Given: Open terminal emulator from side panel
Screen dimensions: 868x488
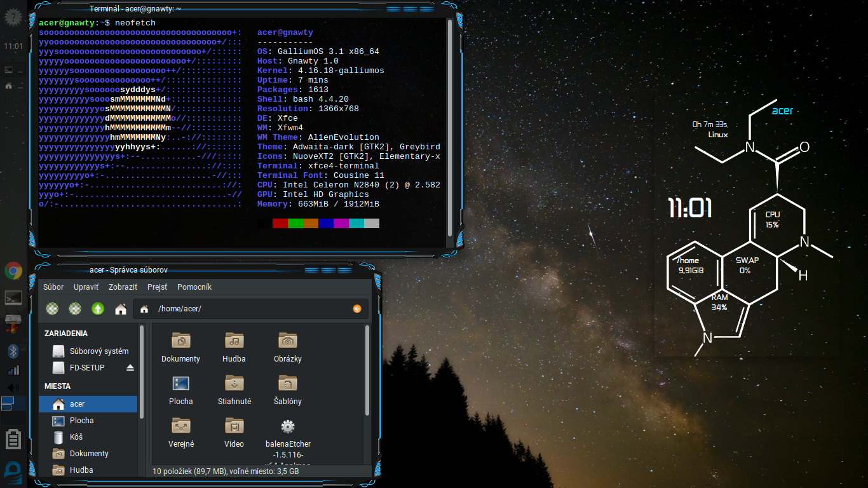Looking at the screenshot, I should point(13,298).
